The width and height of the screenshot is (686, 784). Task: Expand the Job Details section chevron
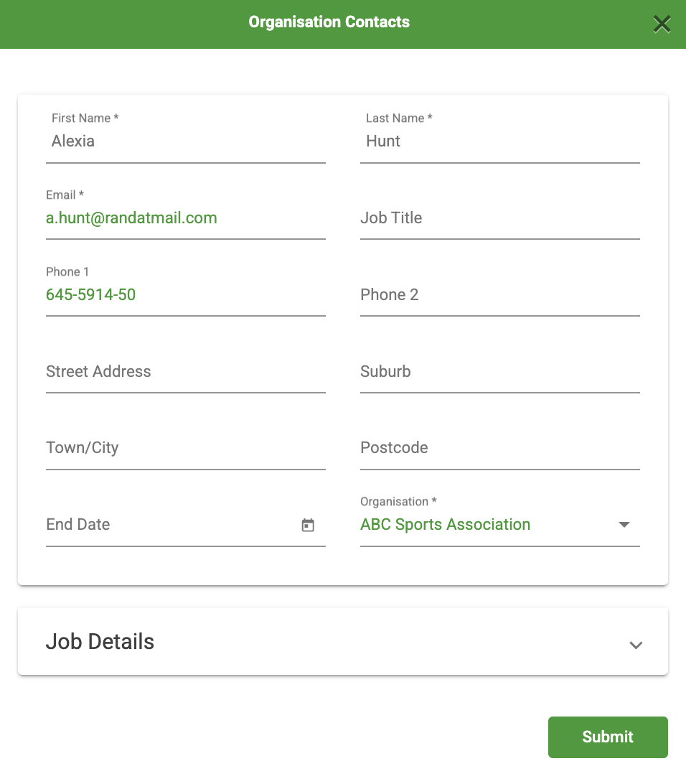(x=636, y=645)
